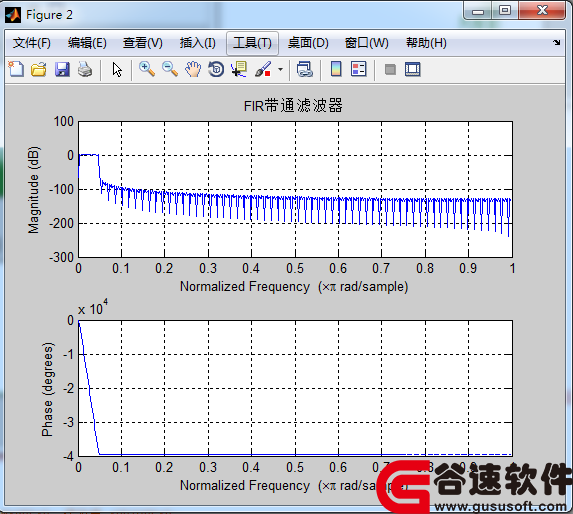Screen dimensions: 573x514
Task: Hide plot tools using the gray square icon
Action: tap(390, 69)
